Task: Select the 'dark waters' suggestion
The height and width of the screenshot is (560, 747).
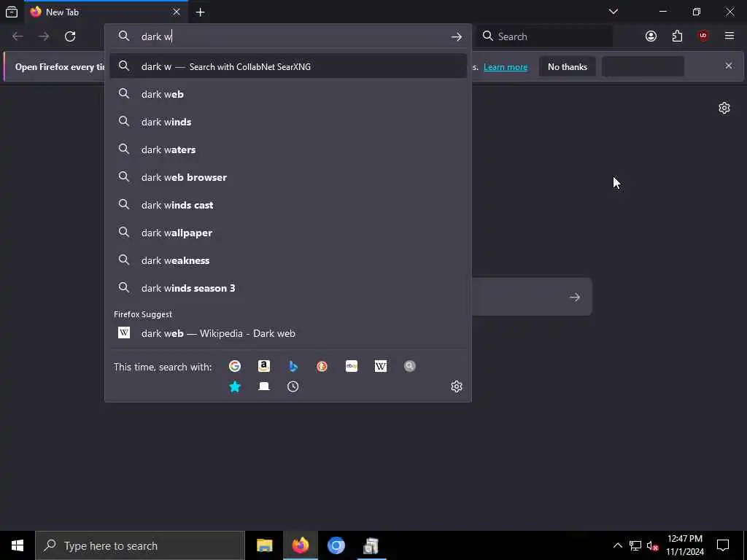Action: (x=287, y=149)
